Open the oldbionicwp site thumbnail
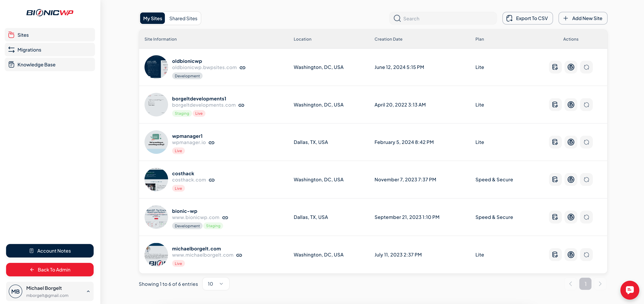The image size is (644, 304). (156, 67)
